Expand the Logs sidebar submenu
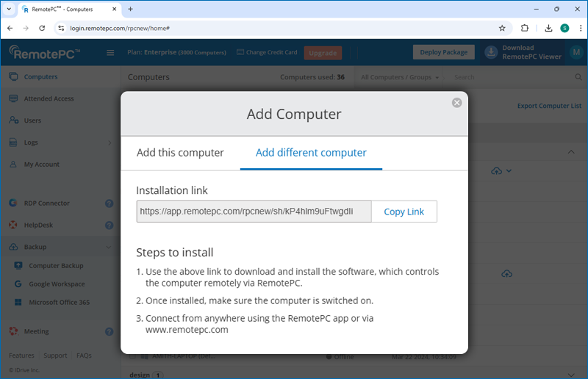588x379 pixels. (x=110, y=142)
